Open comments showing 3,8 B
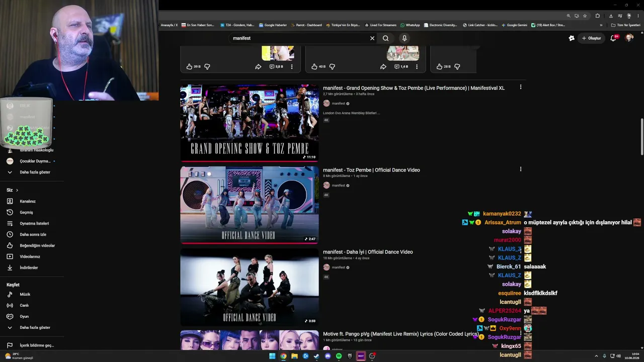Screen dimensions: 644x362 [x=276, y=66]
